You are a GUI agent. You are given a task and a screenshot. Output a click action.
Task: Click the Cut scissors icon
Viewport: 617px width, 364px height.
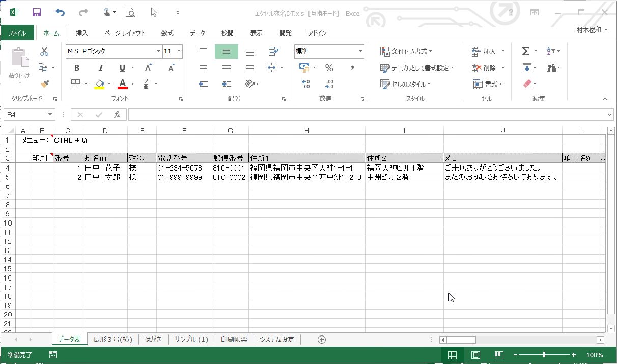pos(44,51)
